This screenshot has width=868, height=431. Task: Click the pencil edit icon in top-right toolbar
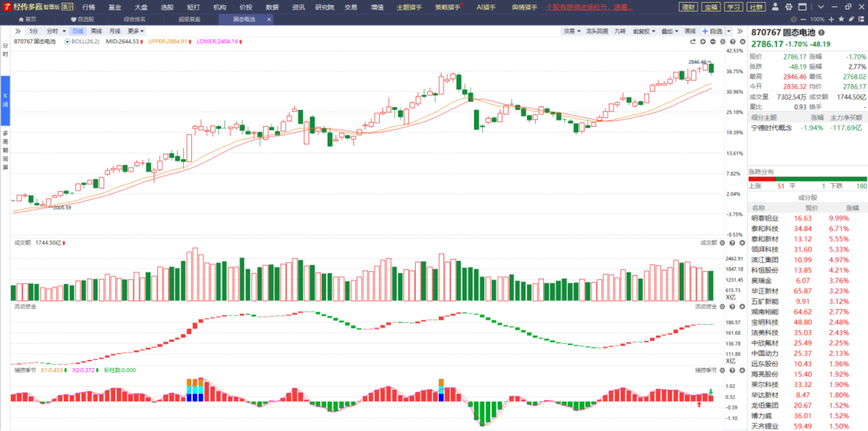[x=851, y=19]
